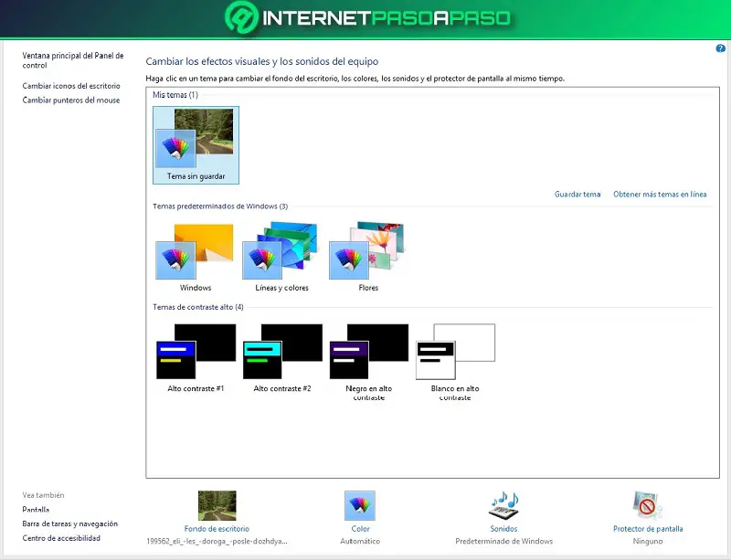Click the 'Ninguno' screensaver value
This screenshot has height=560, width=731.
[648, 542]
